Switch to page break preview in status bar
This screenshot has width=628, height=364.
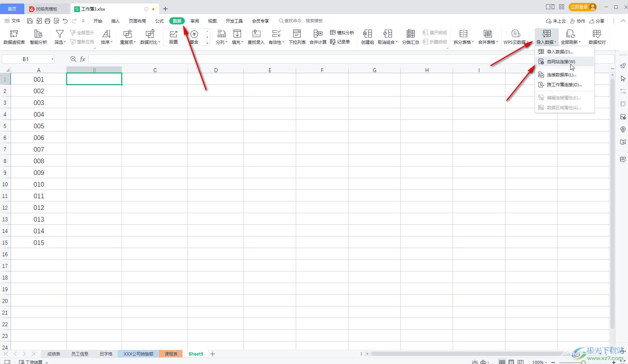click(x=520, y=362)
